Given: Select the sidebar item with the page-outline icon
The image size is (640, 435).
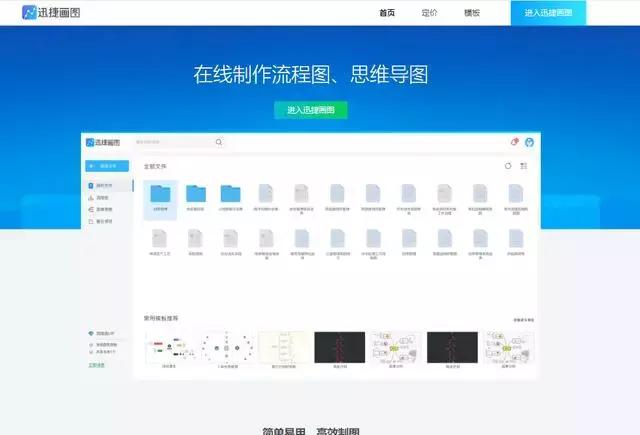Looking at the screenshot, I should pos(100,221).
